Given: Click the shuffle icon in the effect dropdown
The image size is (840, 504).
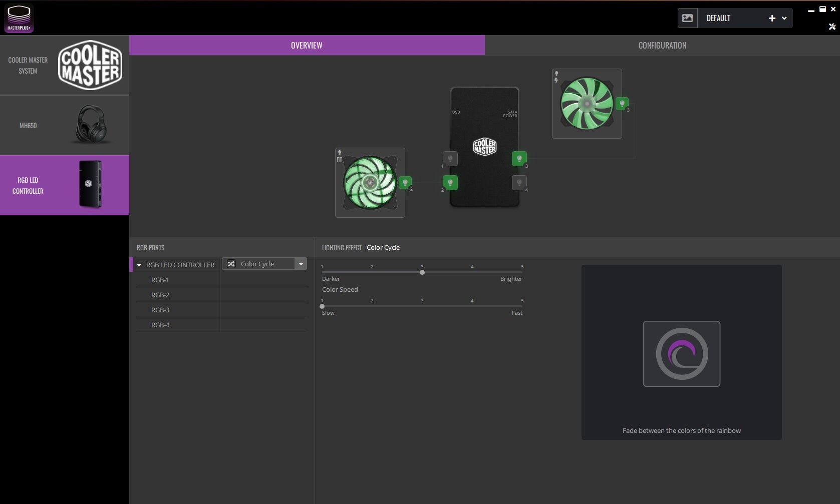Looking at the screenshot, I should pos(231,264).
